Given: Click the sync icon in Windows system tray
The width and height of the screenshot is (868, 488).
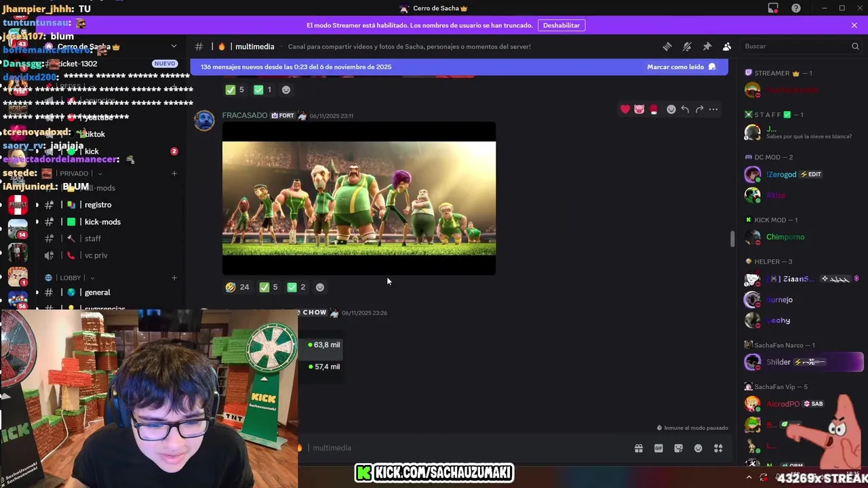Looking at the screenshot, I should (x=764, y=477).
